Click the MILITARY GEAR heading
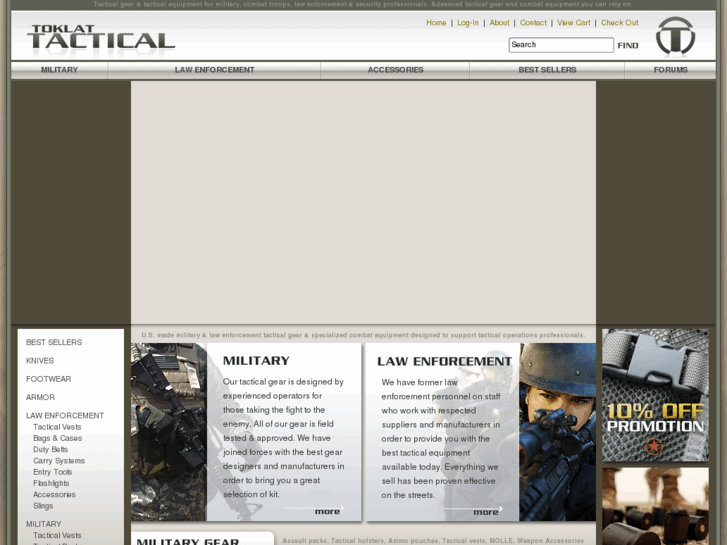727x545 pixels. click(x=188, y=541)
